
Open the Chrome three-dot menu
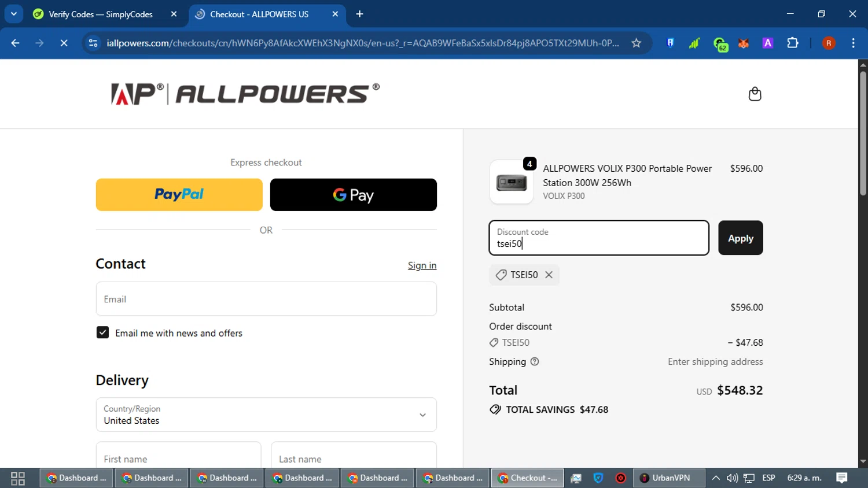coord(853,43)
